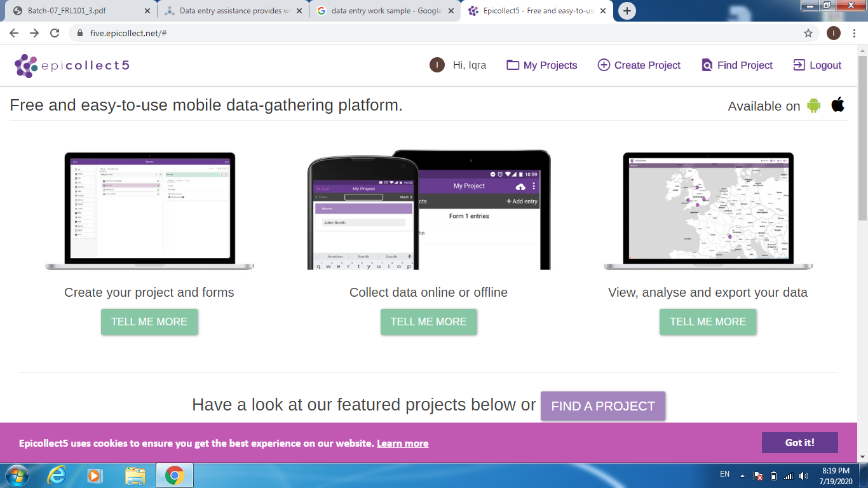Screen dimensions: 868x488
Task: Bookmark this page with the star icon
Action: pyautogui.click(x=808, y=33)
